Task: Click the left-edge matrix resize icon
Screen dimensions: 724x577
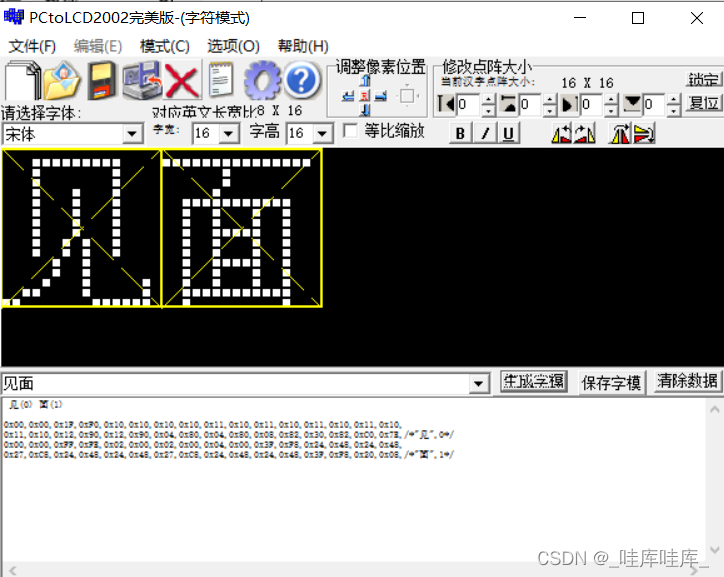Action: (446, 104)
